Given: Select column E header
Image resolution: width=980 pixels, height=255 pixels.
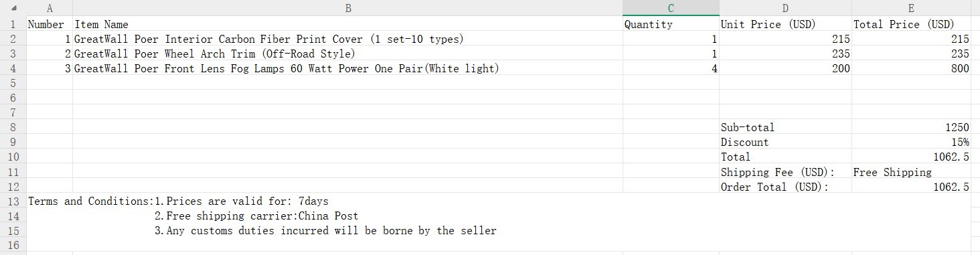Looking at the screenshot, I should 911,8.
